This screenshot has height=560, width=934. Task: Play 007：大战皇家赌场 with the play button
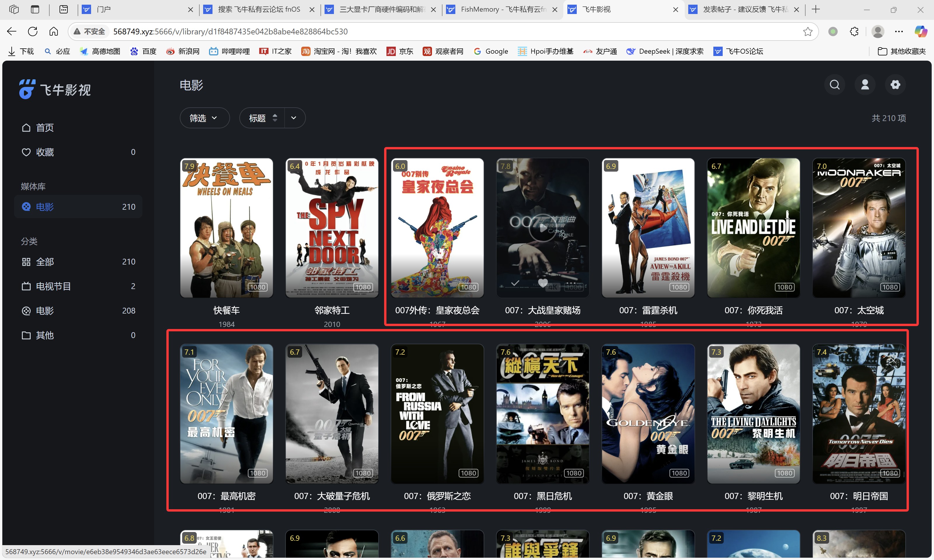click(543, 228)
